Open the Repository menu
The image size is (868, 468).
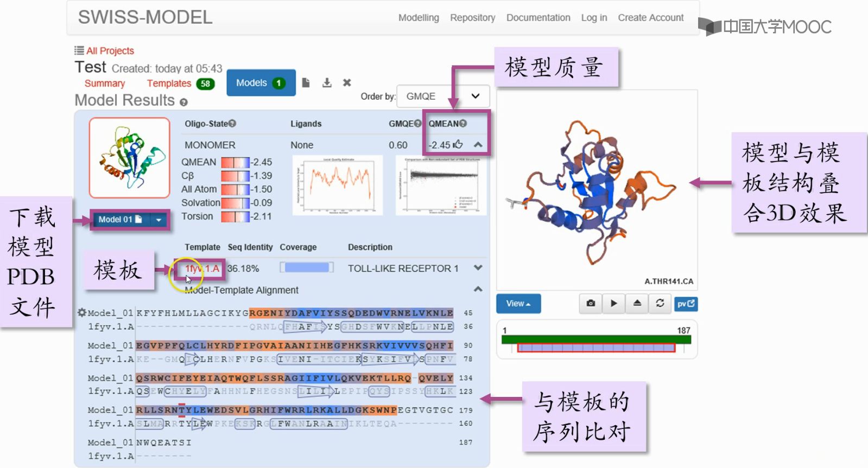[x=472, y=18]
